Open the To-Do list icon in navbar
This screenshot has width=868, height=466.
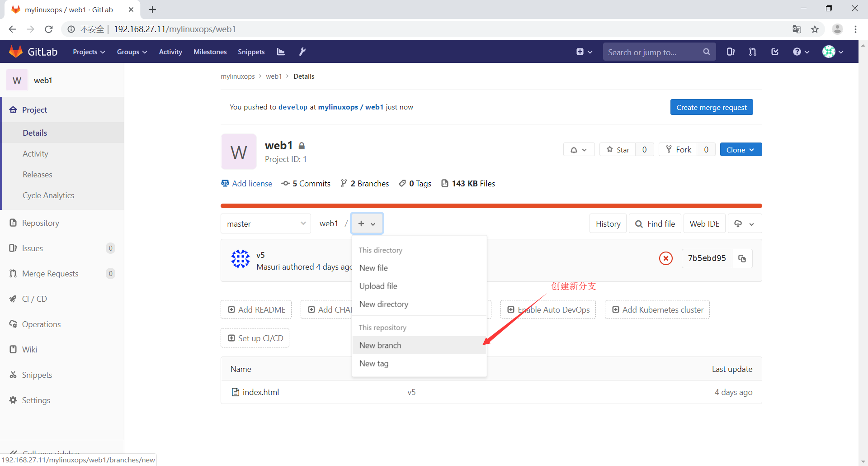(775, 52)
